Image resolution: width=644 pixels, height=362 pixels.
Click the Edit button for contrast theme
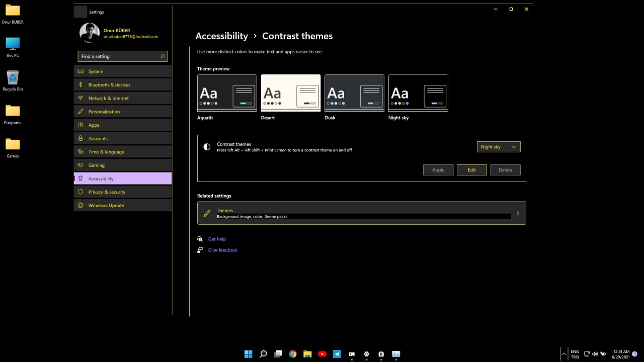pyautogui.click(x=471, y=170)
